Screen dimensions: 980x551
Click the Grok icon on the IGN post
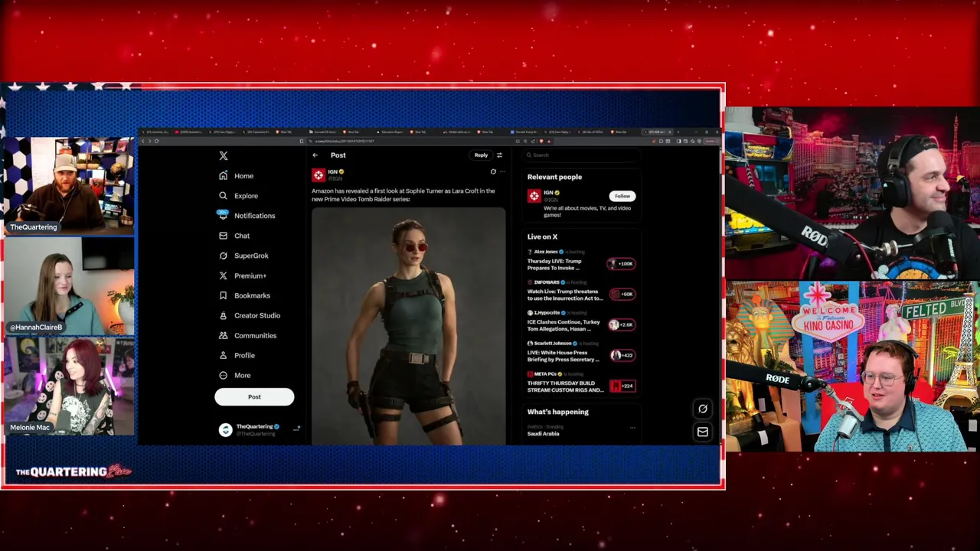493,172
